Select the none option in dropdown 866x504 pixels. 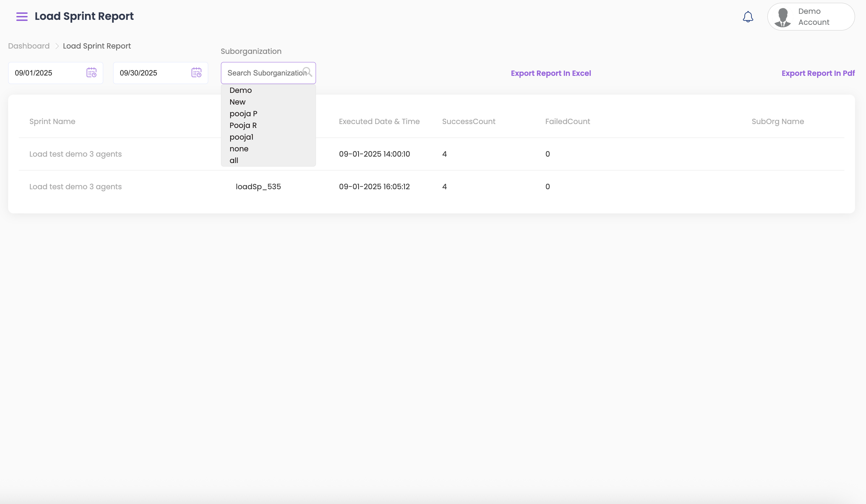tap(239, 149)
